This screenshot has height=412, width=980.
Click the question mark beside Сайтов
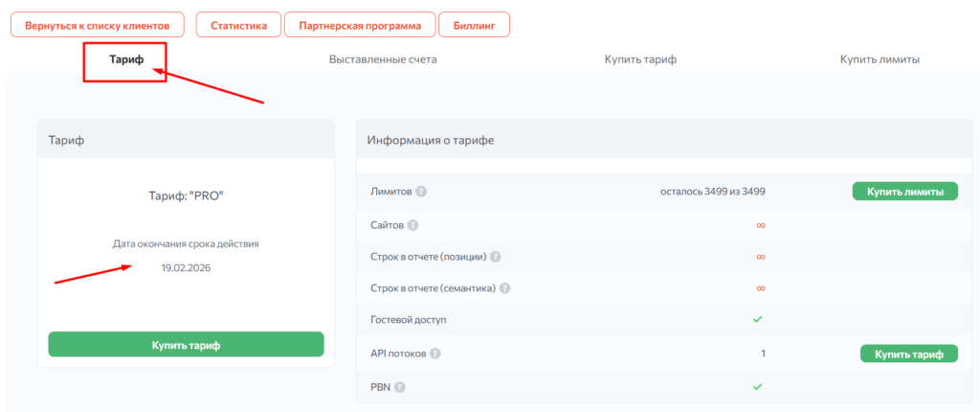[412, 225]
